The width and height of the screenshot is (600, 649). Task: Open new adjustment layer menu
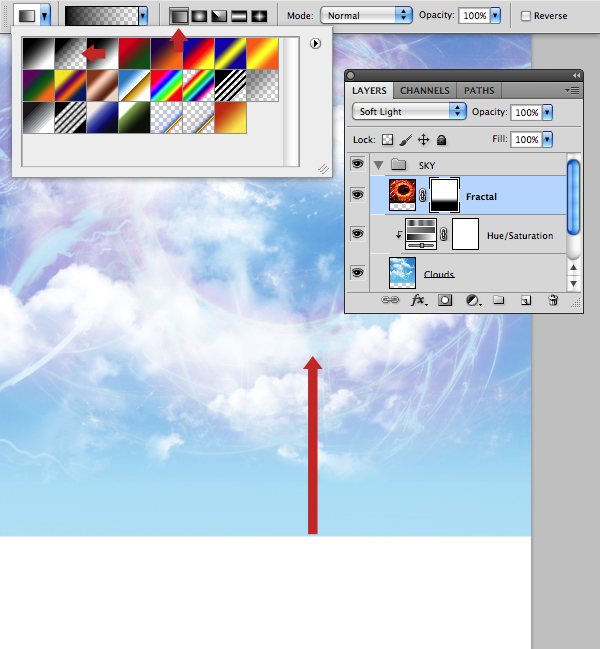473,300
